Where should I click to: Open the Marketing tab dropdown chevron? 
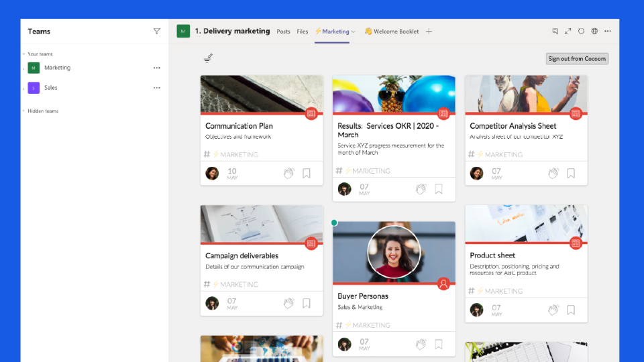pos(354,32)
